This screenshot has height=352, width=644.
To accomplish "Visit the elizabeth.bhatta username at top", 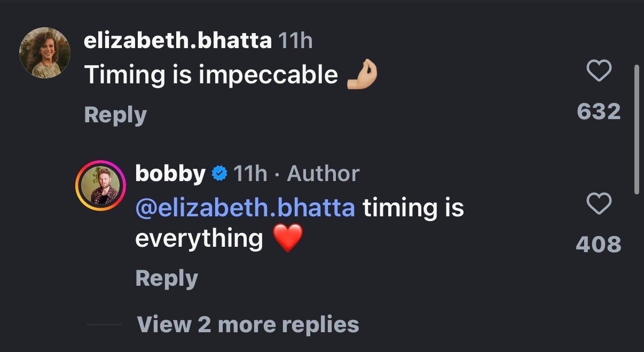I will pyautogui.click(x=178, y=41).
